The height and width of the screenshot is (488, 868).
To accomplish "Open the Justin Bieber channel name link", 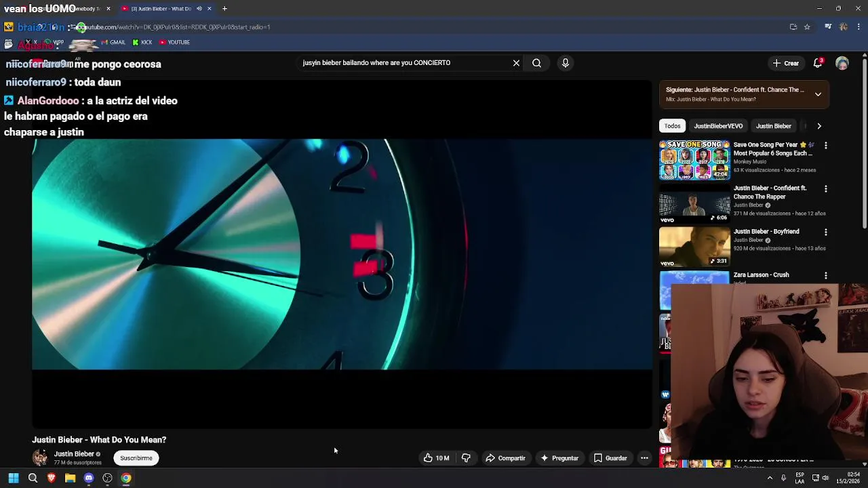I will 74,454.
